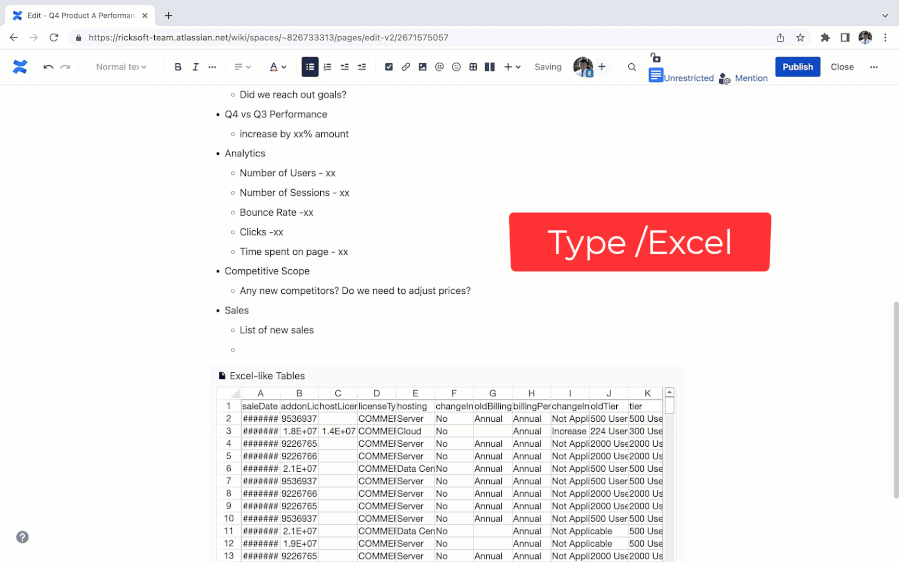899x562 pixels.
Task: Toggle the bullet list button
Action: pos(310,67)
